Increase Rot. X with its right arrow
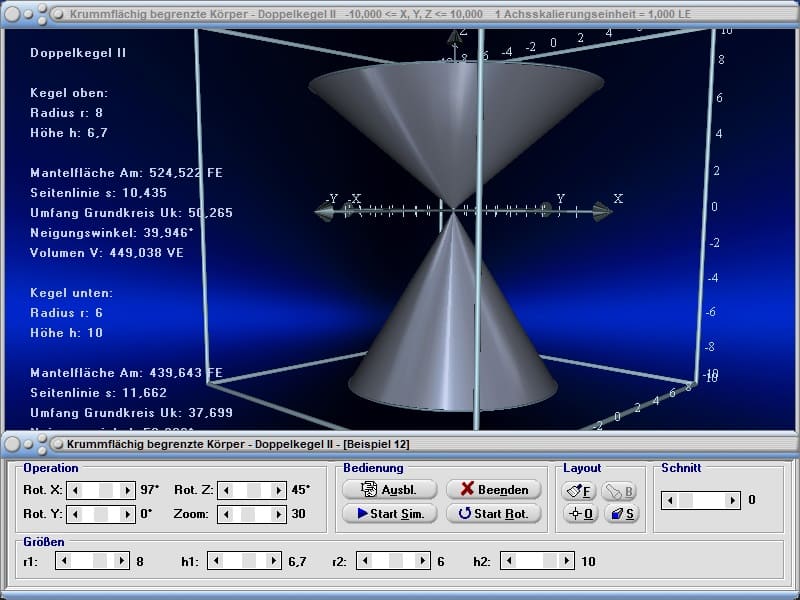Screen dimensions: 800x600 tap(128, 490)
